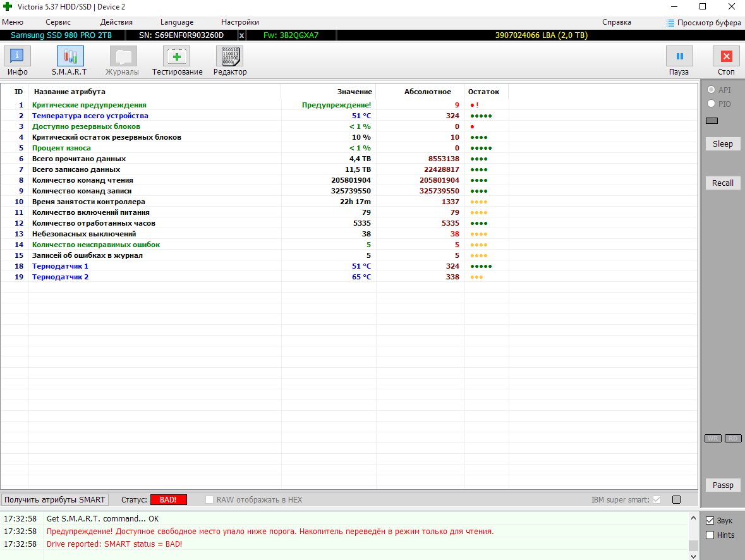The width and height of the screenshot is (745, 560).
Task: Select the PIO radio button
Action: [x=712, y=104]
